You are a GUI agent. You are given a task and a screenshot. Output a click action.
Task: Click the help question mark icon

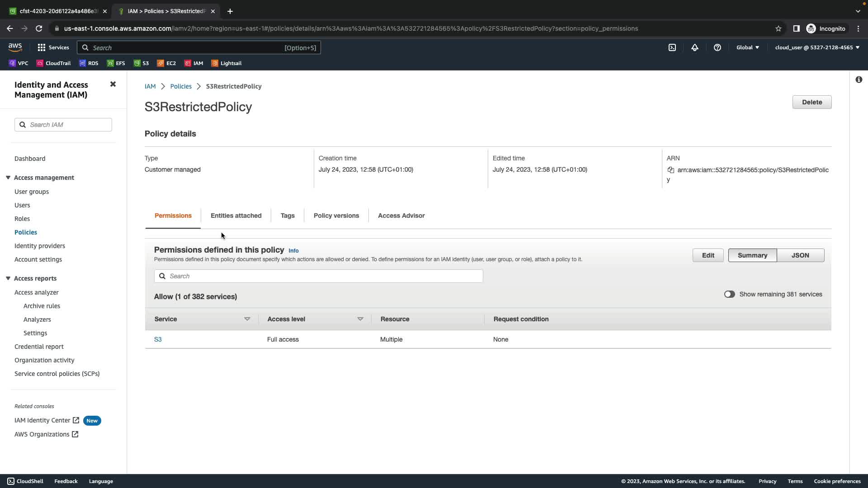(717, 47)
